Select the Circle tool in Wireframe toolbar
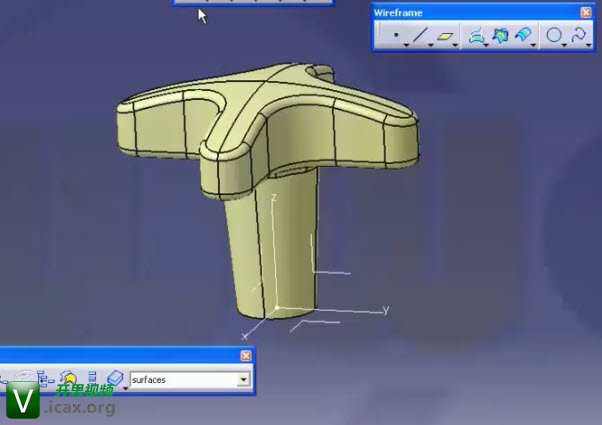The height and width of the screenshot is (425, 602). (x=554, y=35)
